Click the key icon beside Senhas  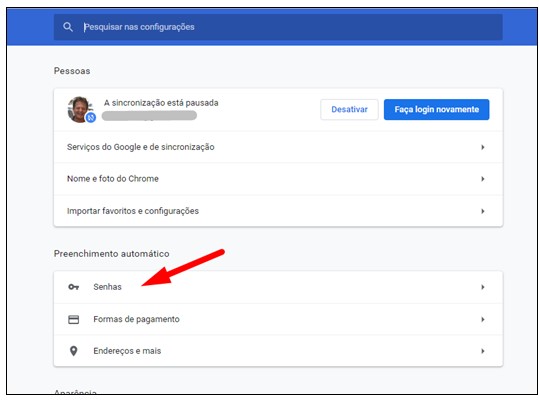click(73, 287)
